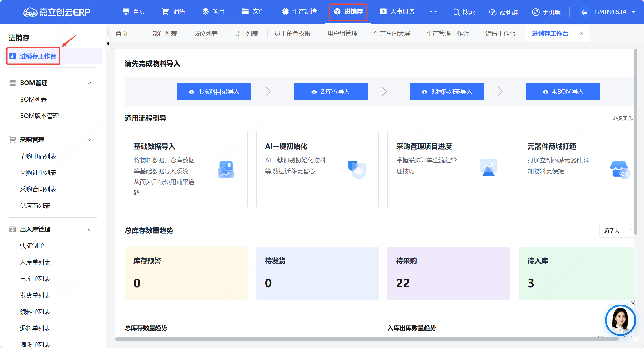Open the 12409183A account dropdown arrow
Screen dimensions: 644x348
(x=634, y=12)
